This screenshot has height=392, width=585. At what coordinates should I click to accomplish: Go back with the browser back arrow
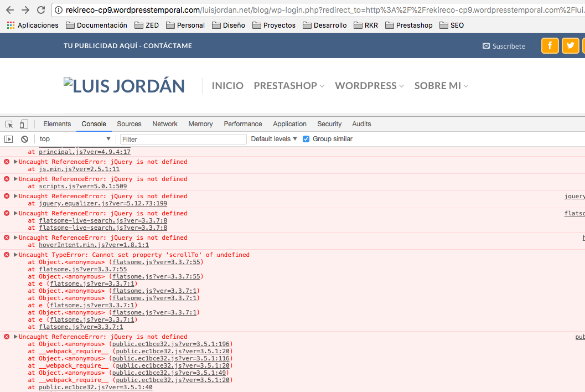pos(10,10)
